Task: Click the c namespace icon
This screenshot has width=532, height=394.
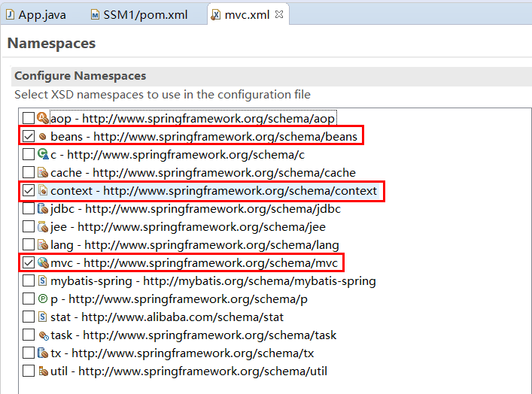Action: point(43,154)
